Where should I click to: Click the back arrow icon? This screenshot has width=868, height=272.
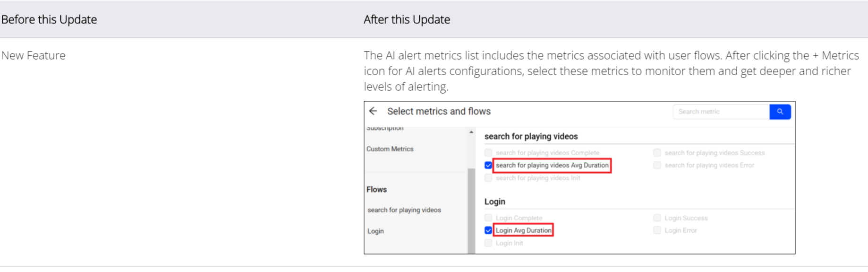click(373, 111)
